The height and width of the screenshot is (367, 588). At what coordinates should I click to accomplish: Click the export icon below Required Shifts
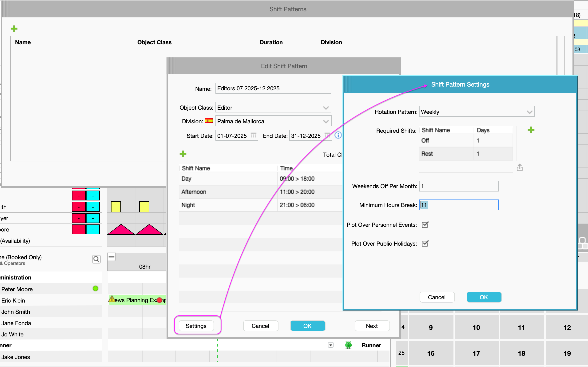coord(520,168)
